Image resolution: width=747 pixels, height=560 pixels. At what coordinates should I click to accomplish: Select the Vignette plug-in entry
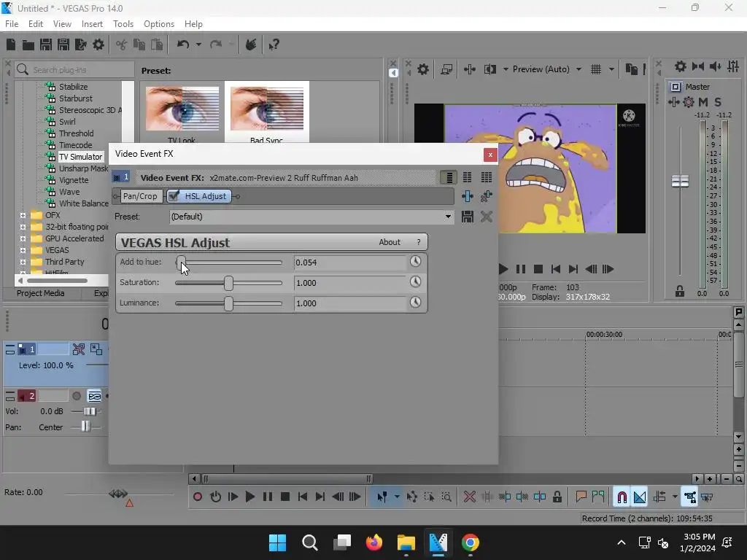click(x=74, y=180)
